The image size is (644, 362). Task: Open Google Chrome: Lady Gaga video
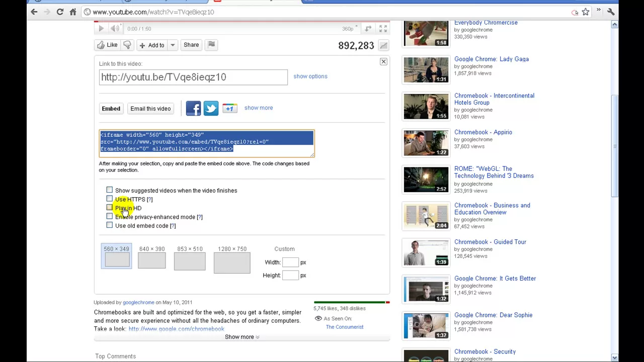coord(492,59)
